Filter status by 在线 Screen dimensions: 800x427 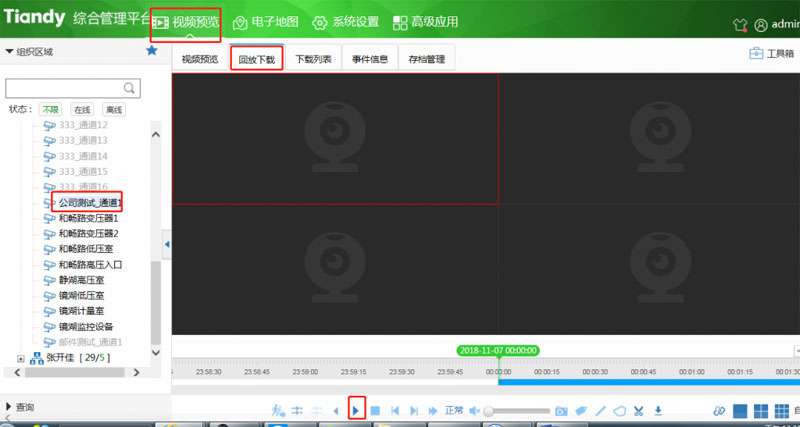(82, 109)
